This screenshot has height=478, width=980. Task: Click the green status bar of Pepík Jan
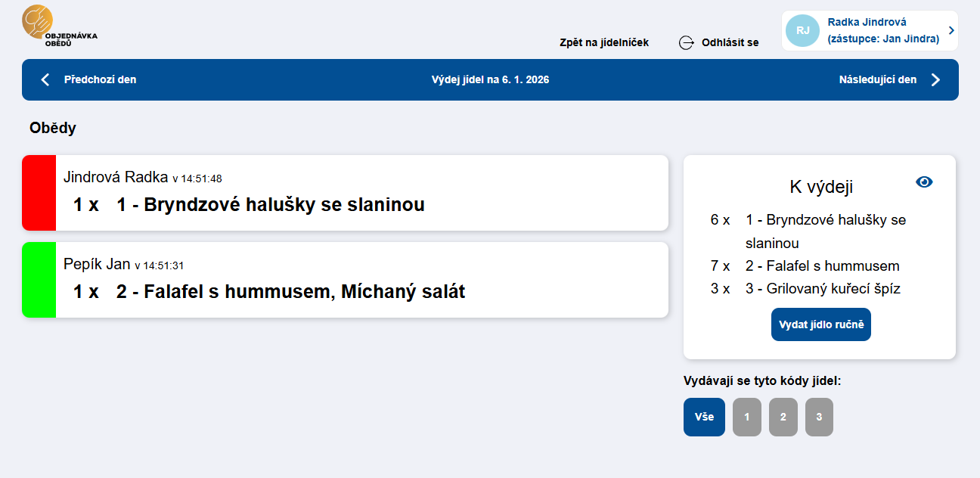(x=39, y=280)
